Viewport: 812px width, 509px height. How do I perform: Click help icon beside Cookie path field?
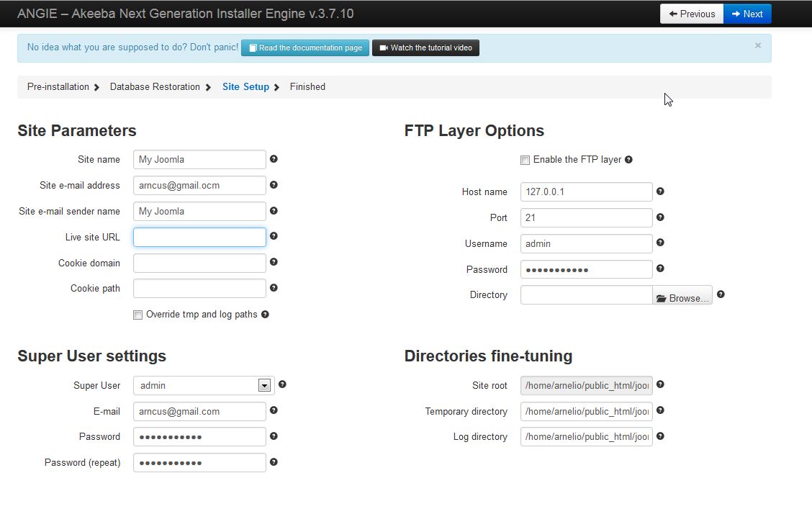tap(274, 288)
